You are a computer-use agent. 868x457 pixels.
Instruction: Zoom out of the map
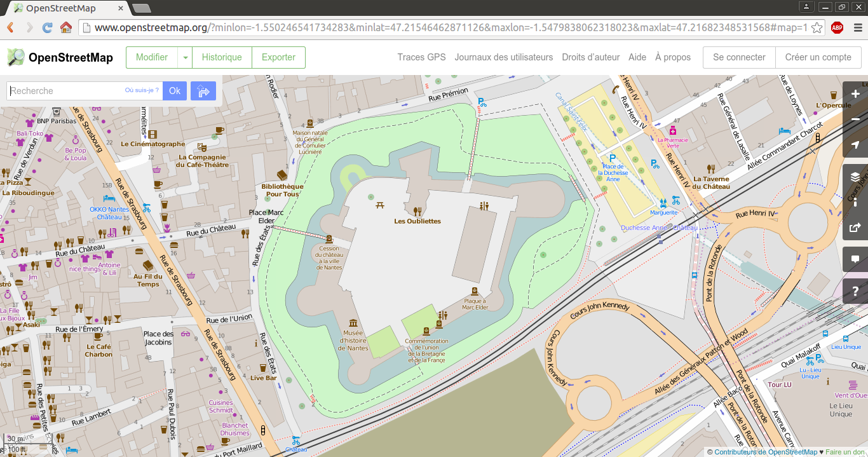(855, 119)
